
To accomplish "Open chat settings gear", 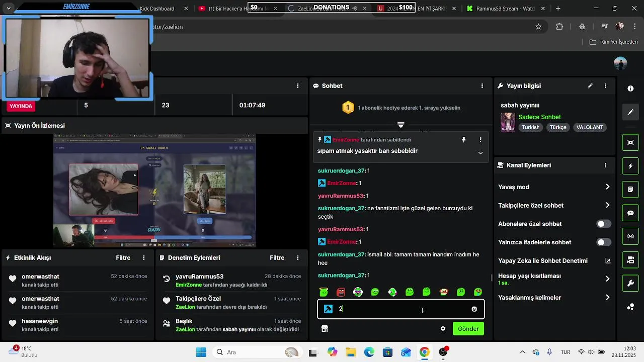I will tap(443, 329).
